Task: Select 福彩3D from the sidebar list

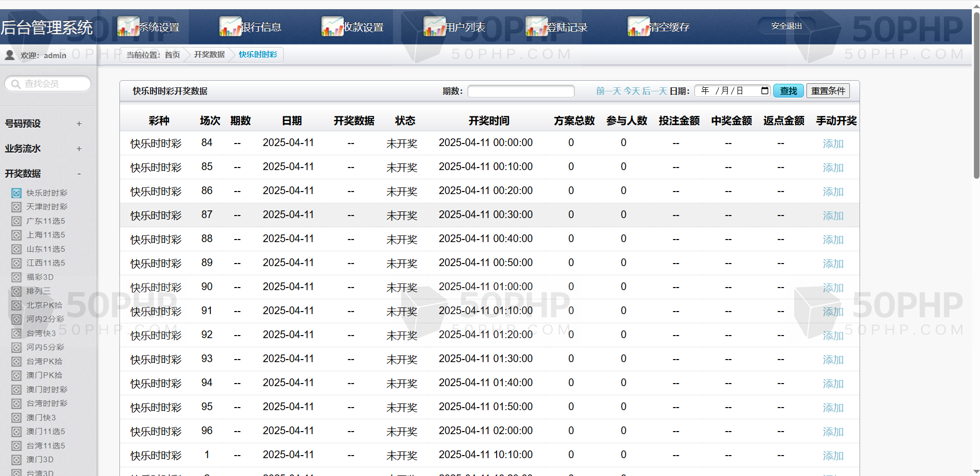Action: coord(40,277)
